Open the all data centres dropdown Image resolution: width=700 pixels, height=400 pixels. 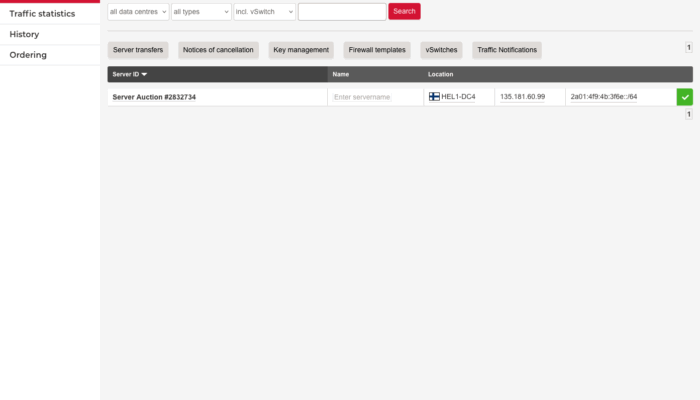coord(138,11)
